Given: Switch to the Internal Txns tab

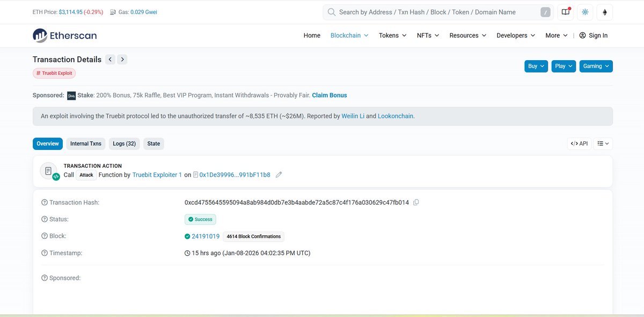Looking at the screenshot, I should (x=86, y=143).
